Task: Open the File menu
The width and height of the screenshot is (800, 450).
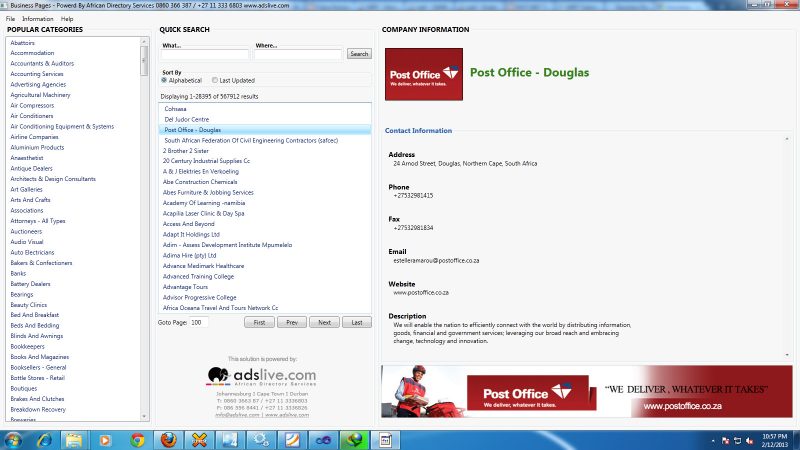Action: point(10,19)
